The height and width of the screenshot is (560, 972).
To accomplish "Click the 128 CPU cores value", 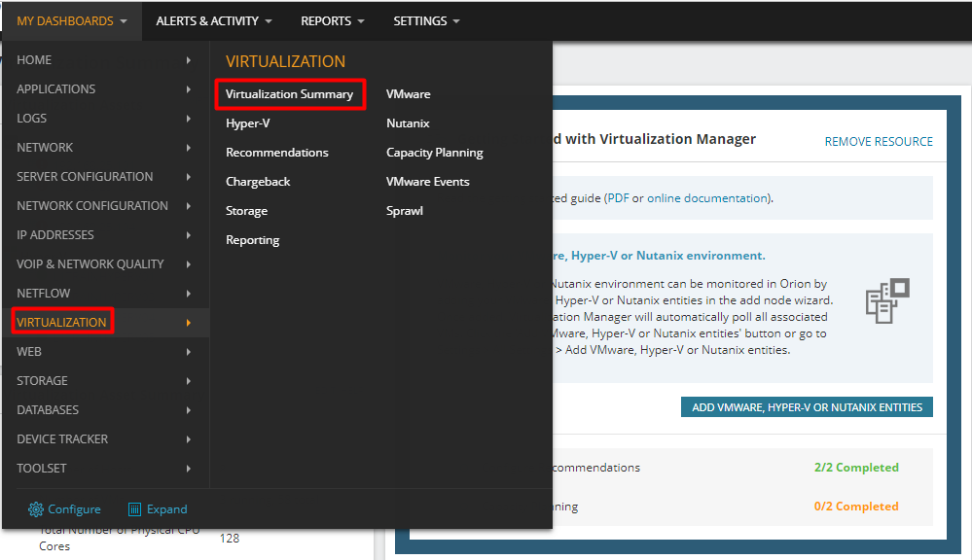I will 230,539.
